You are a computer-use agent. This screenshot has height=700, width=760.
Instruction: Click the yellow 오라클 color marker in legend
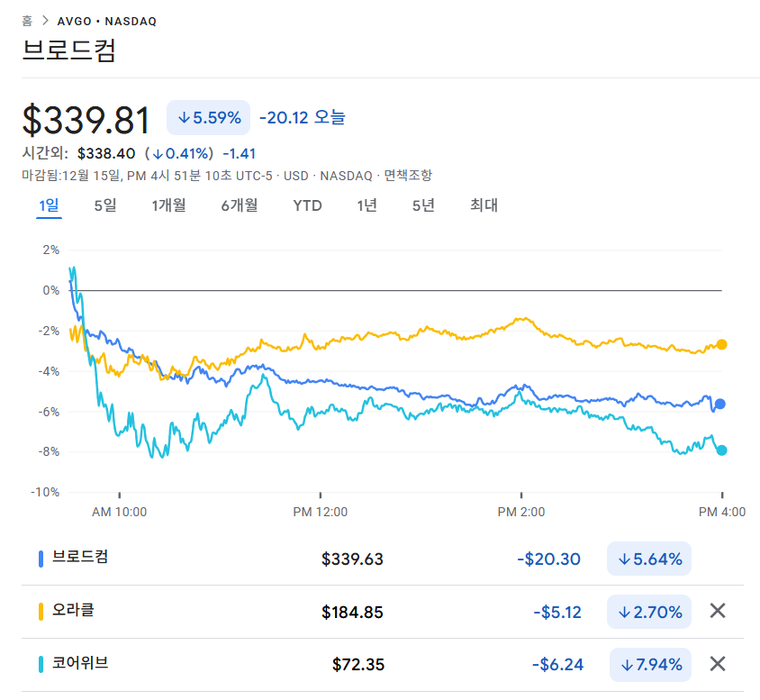tap(41, 611)
